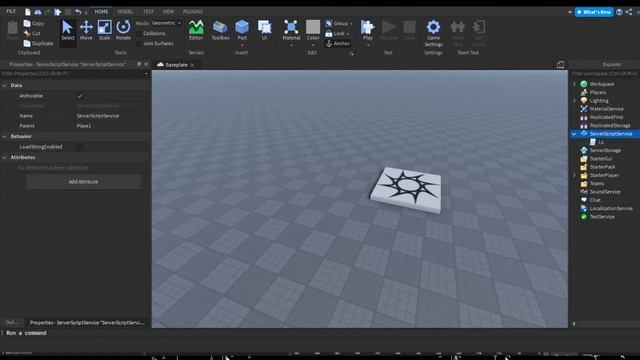Click the new file quick-access icon

[x=28, y=12]
